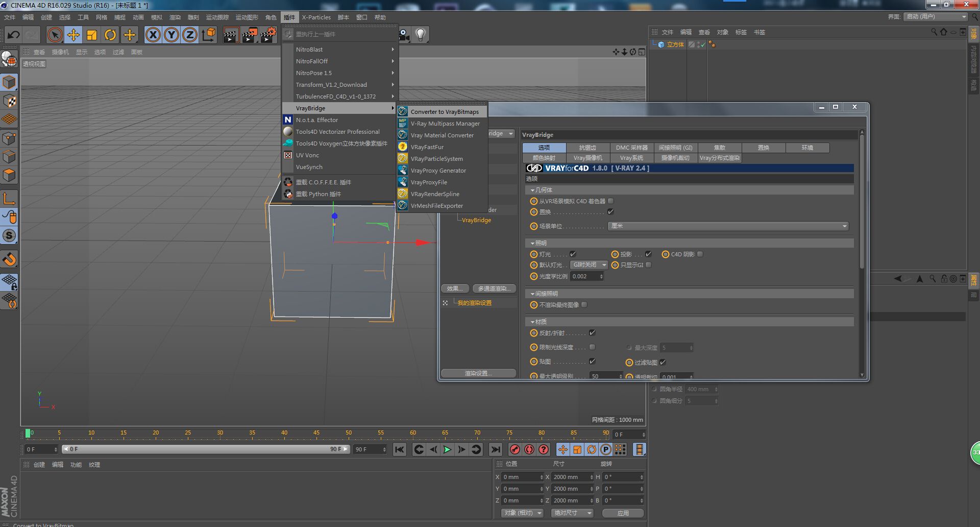Viewport: 980px width, 527px height.
Task: Toggle 投影 checkbox
Action: tap(648, 254)
